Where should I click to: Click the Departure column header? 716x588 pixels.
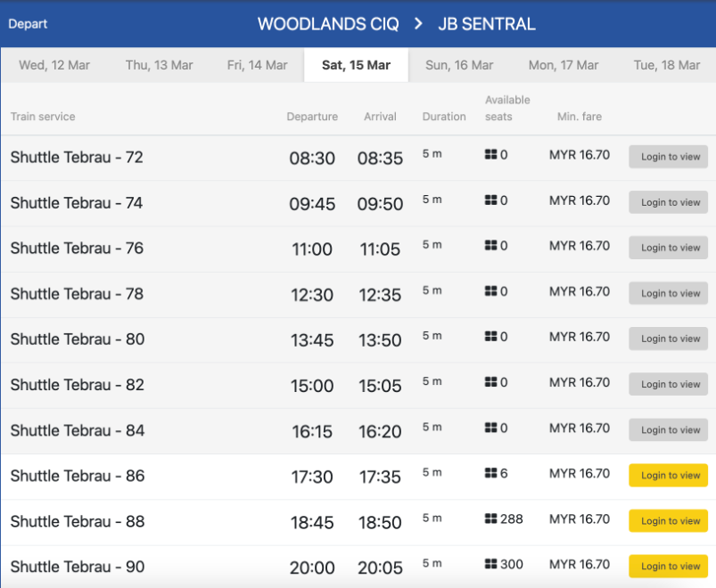312,117
